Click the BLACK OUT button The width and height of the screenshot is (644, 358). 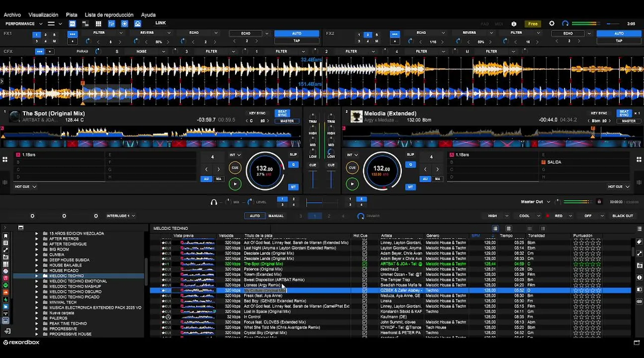tap(623, 216)
